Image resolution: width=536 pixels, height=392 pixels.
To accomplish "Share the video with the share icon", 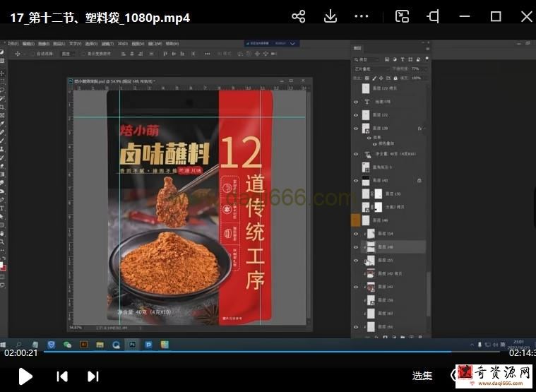I will tap(298, 16).
